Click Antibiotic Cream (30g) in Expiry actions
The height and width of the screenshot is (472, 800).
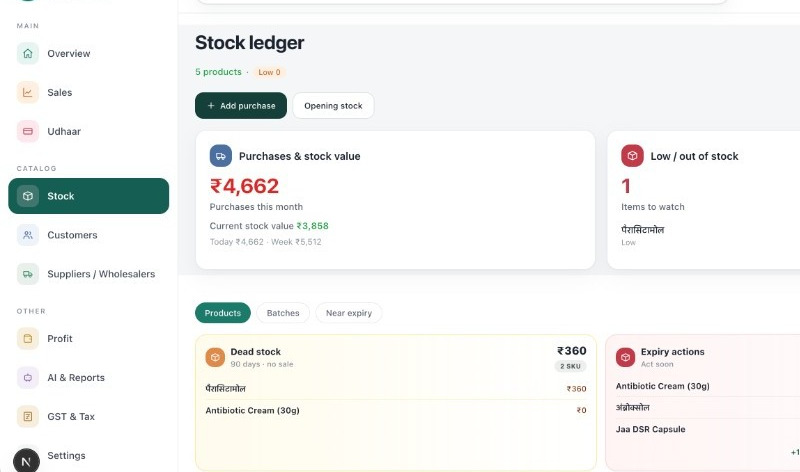[x=662, y=386]
